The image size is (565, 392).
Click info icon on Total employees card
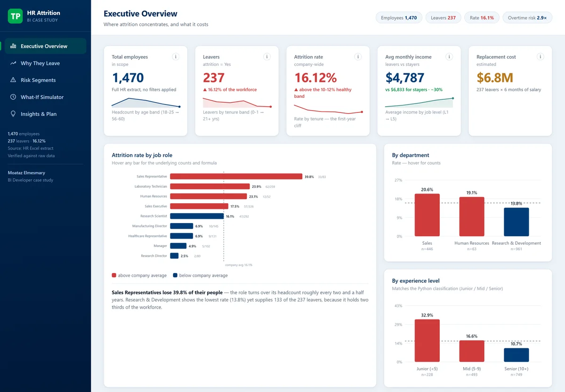click(176, 57)
